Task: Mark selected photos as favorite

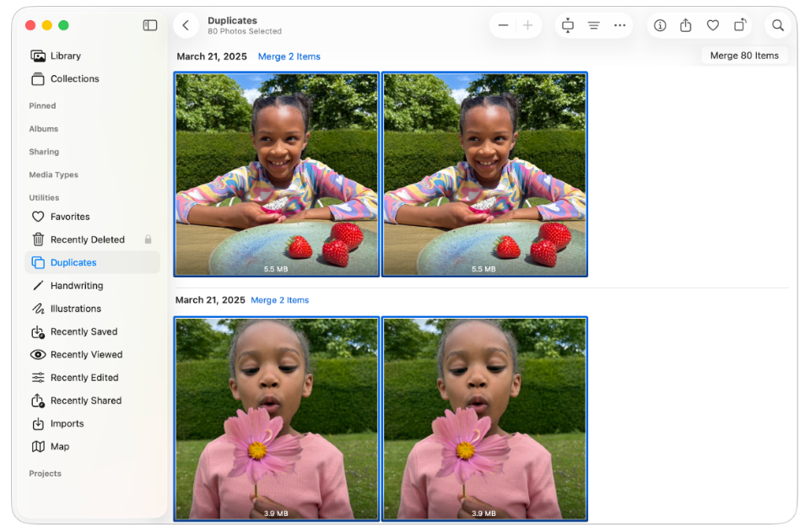Action: pyautogui.click(x=713, y=25)
